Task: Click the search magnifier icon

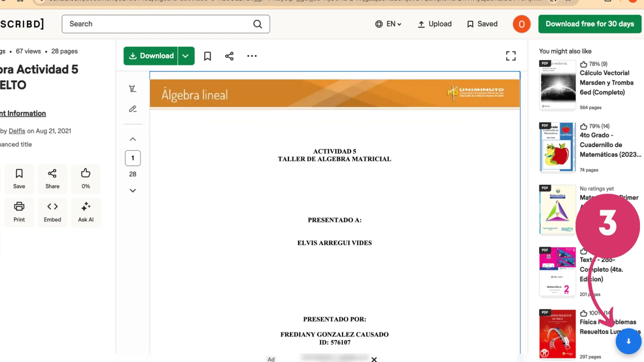Action: tap(258, 24)
